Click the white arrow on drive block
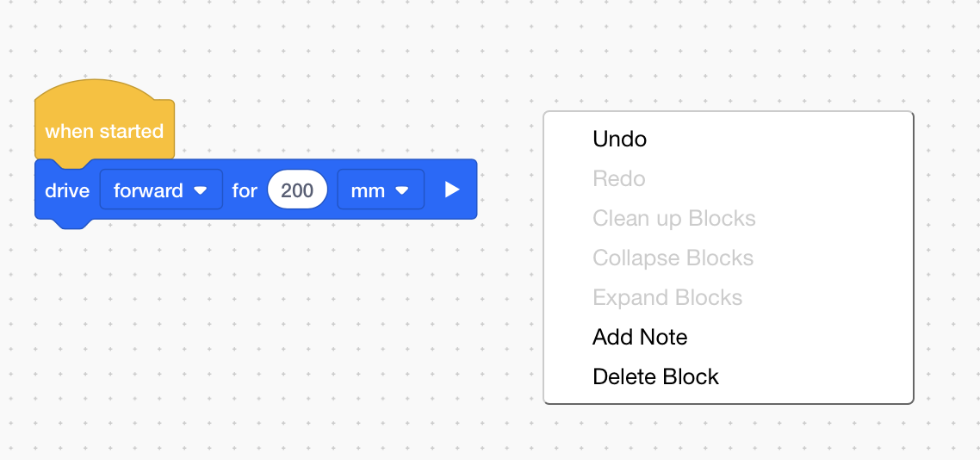 [452, 190]
